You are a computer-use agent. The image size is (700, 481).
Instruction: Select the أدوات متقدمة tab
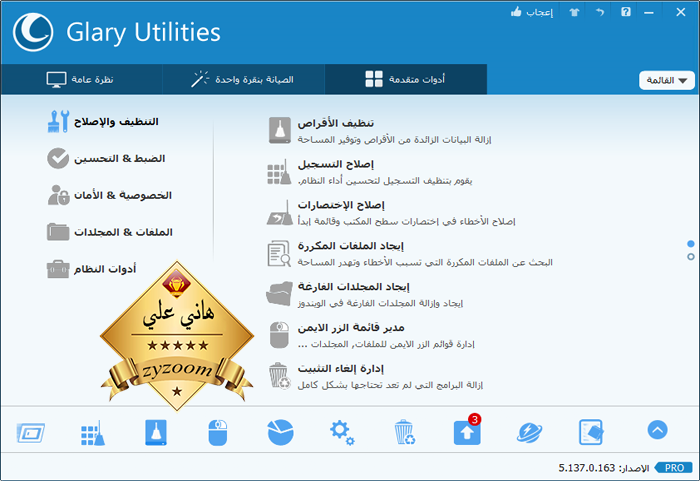tap(406, 79)
